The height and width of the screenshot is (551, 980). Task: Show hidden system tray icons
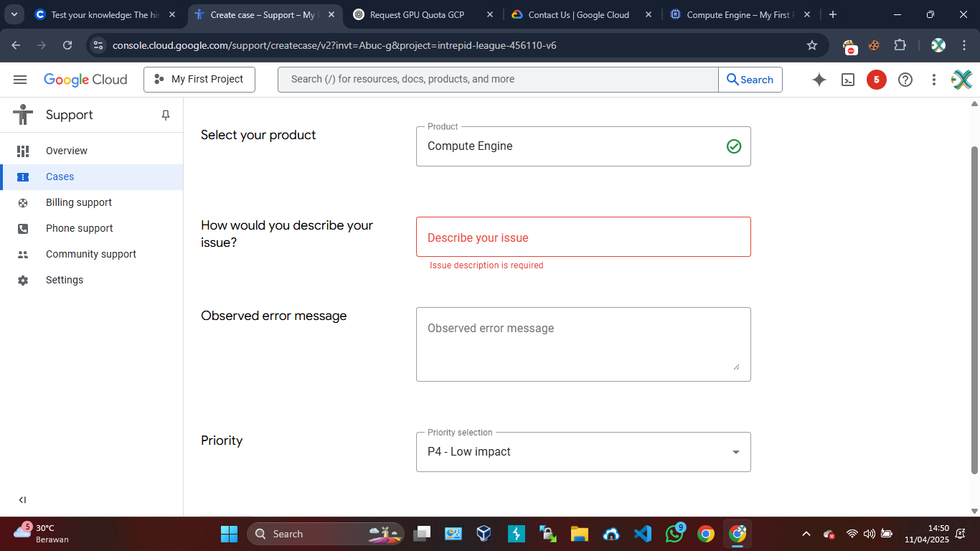(x=806, y=534)
